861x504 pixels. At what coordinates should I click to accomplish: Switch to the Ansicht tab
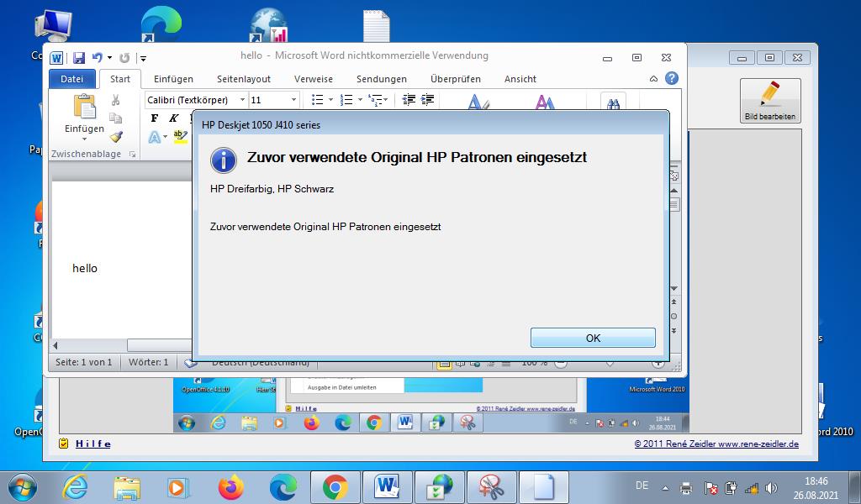click(x=520, y=79)
